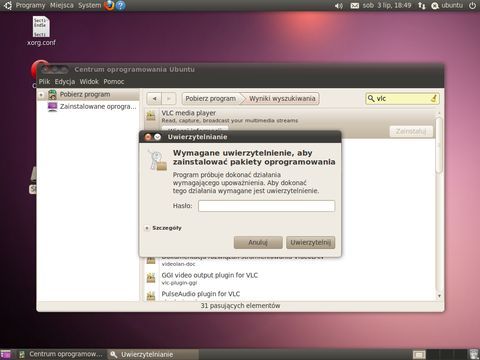Click the volume speaker icon

339,6
